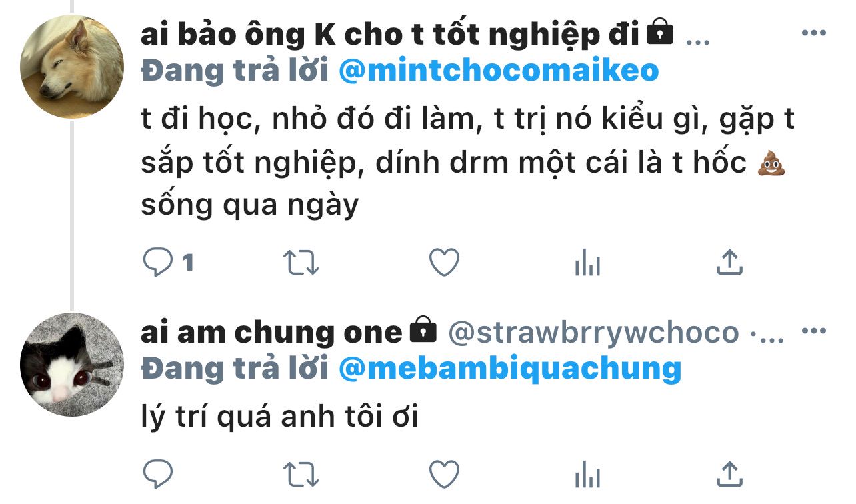Open the @mintchocomaikeo profile link
The width and height of the screenshot is (856, 504).
[x=499, y=70]
